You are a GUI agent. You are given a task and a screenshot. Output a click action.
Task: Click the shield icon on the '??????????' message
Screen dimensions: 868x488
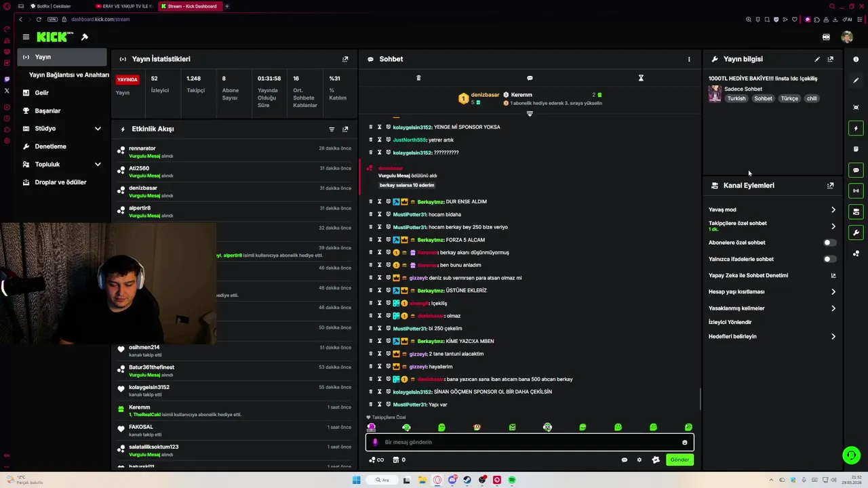388,152
